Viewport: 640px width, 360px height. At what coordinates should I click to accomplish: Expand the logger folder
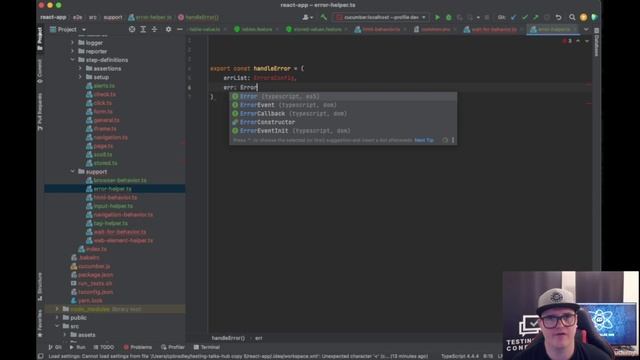tap(73, 42)
